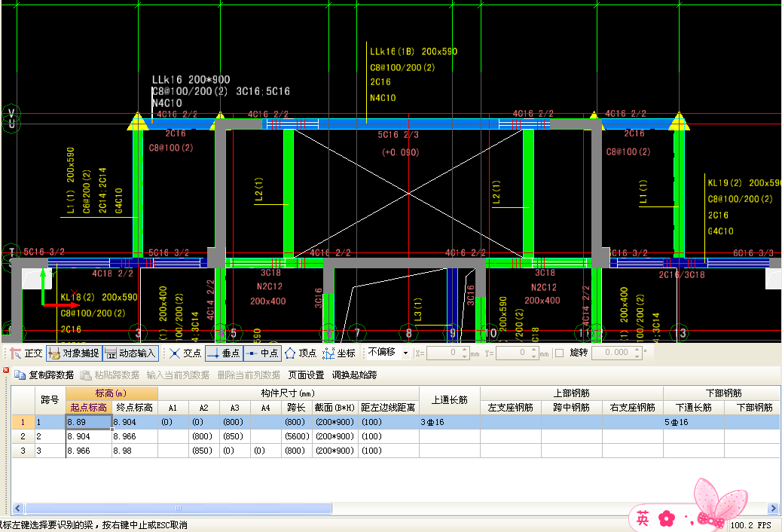Click 复制跨数据 copy span data
The width and height of the screenshot is (782, 532).
tap(44, 375)
